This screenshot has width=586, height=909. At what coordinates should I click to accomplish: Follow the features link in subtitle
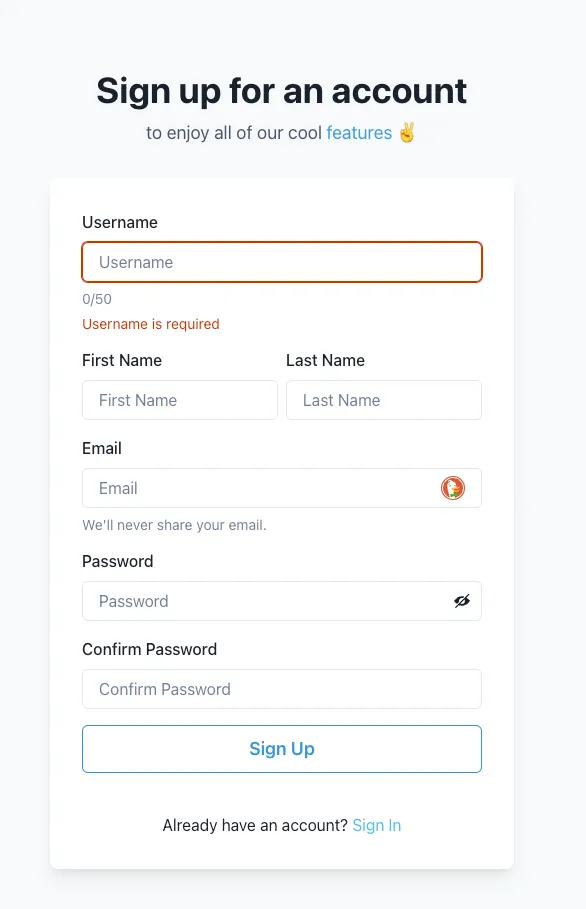tap(359, 133)
